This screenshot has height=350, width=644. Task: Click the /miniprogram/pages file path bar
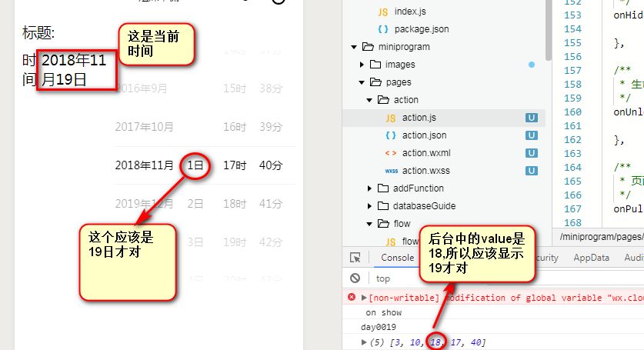tap(601, 237)
